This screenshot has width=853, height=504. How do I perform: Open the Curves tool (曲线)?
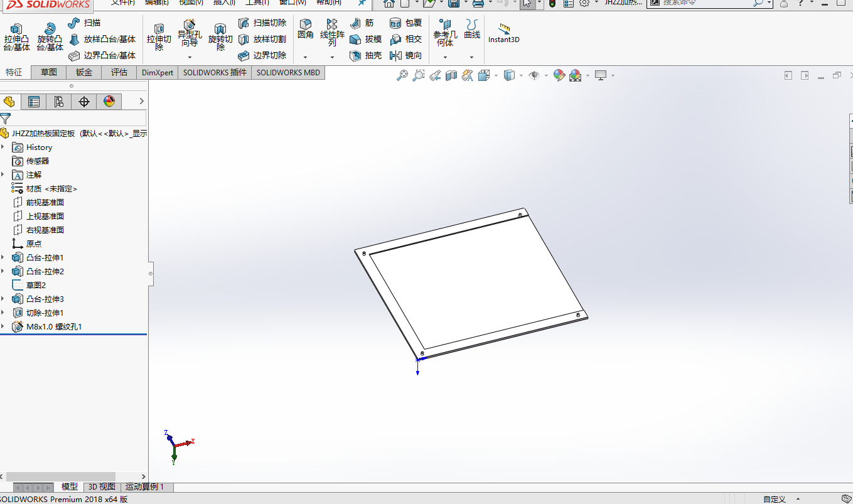click(x=472, y=29)
